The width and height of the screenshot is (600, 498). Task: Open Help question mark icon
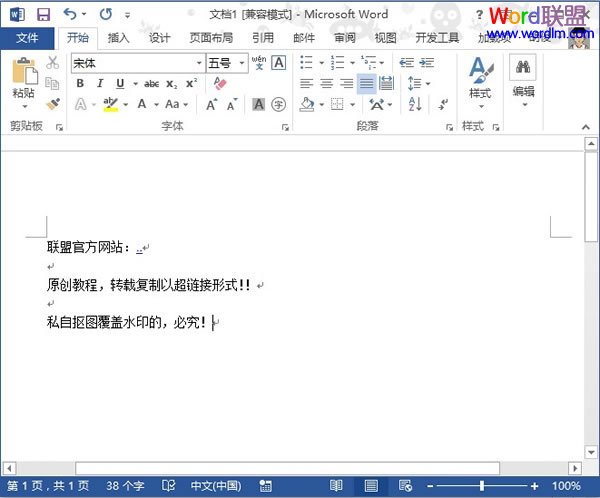pos(479,15)
